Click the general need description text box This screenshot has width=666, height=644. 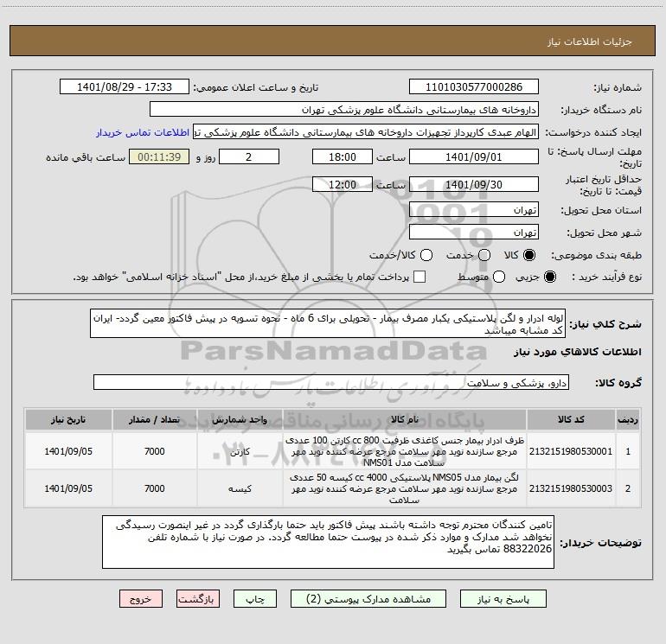pyautogui.click(x=328, y=323)
